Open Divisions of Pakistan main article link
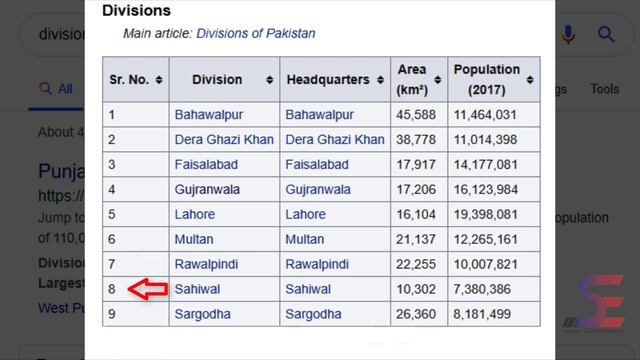Viewport: 640px width, 360px height. (x=256, y=33)
